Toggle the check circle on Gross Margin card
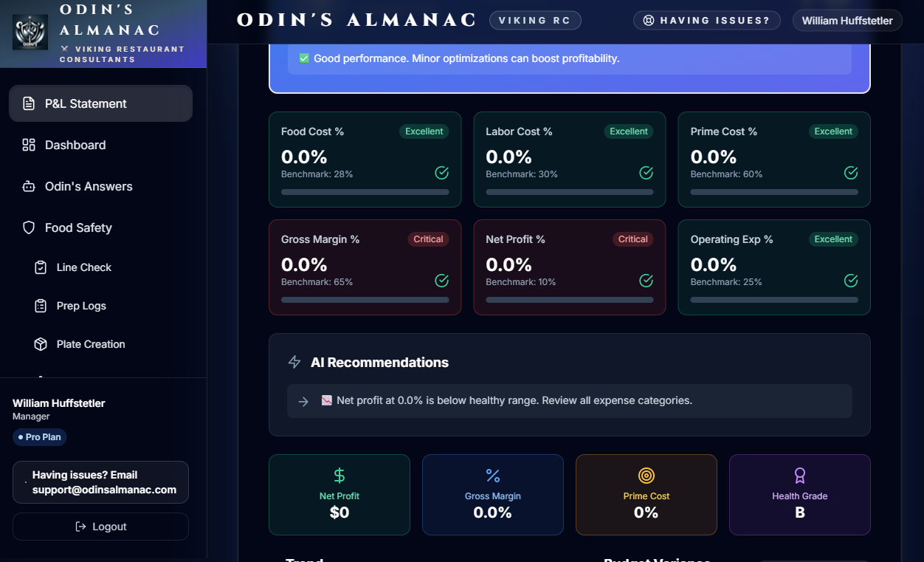 pos(441,281)
